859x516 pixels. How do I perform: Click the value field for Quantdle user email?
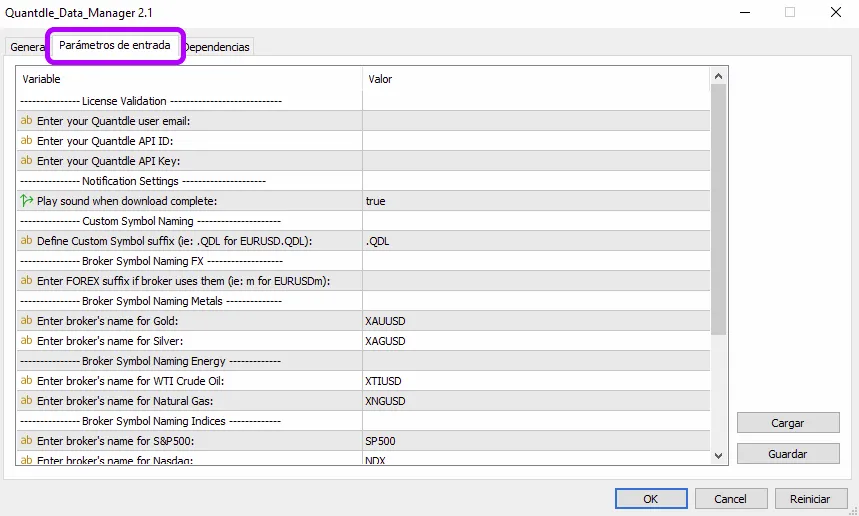click(536, 121)
